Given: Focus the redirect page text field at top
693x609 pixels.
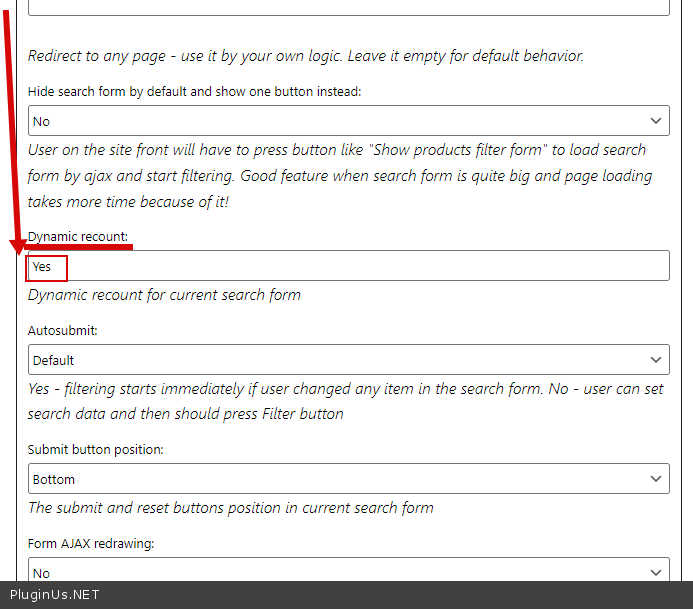Looking at the screenshot, I should tap(348, 7).
